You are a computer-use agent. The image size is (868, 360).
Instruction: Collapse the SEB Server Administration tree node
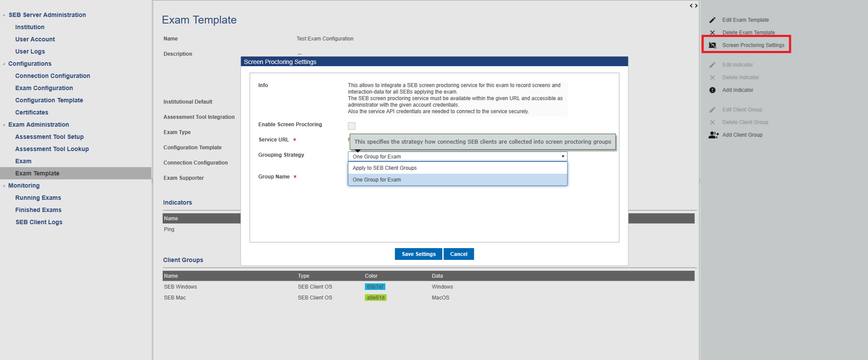tap(4, 15)
